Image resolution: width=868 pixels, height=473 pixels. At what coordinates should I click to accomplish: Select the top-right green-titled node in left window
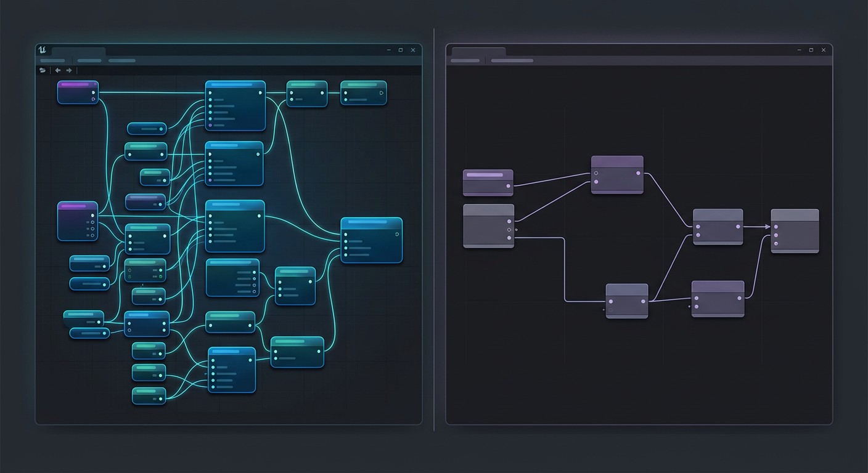point(364,93)
